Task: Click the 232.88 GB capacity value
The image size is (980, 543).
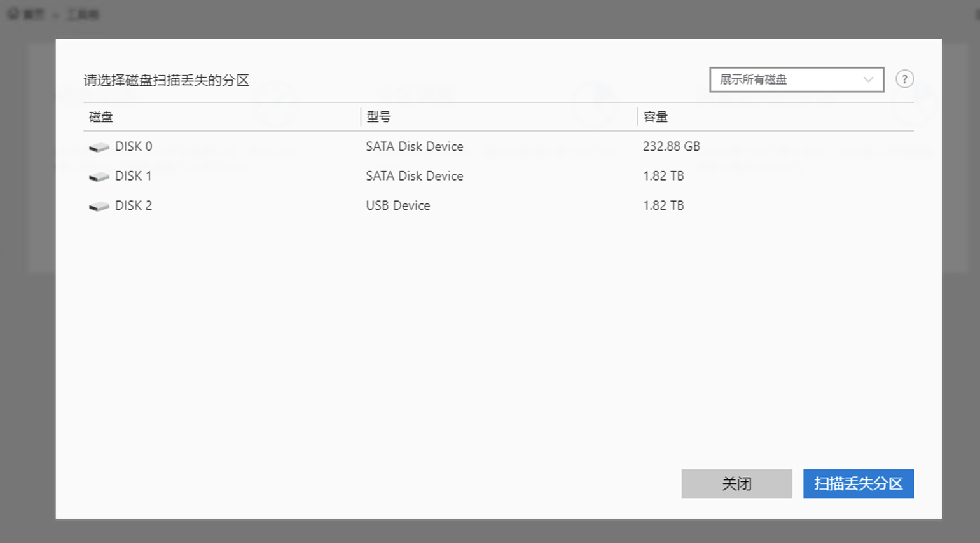Action: 671,146
